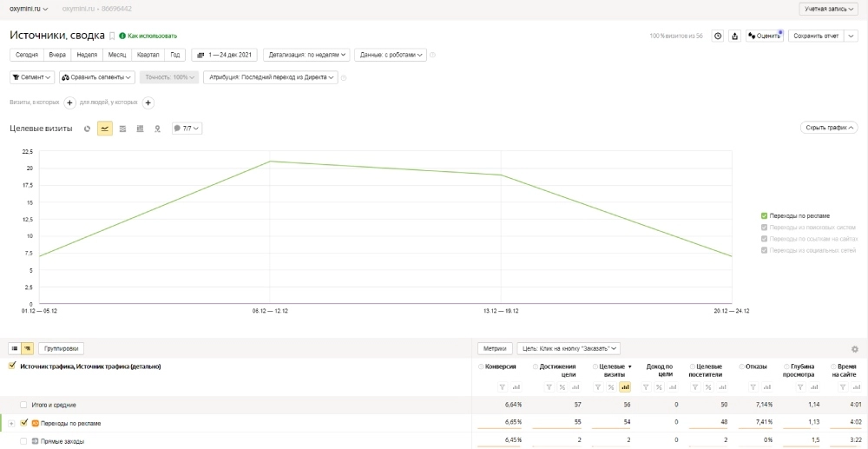The image size is (868, 449).
Task: Toggle the Источник трафика header checkbox
Action: click(12, 366)
